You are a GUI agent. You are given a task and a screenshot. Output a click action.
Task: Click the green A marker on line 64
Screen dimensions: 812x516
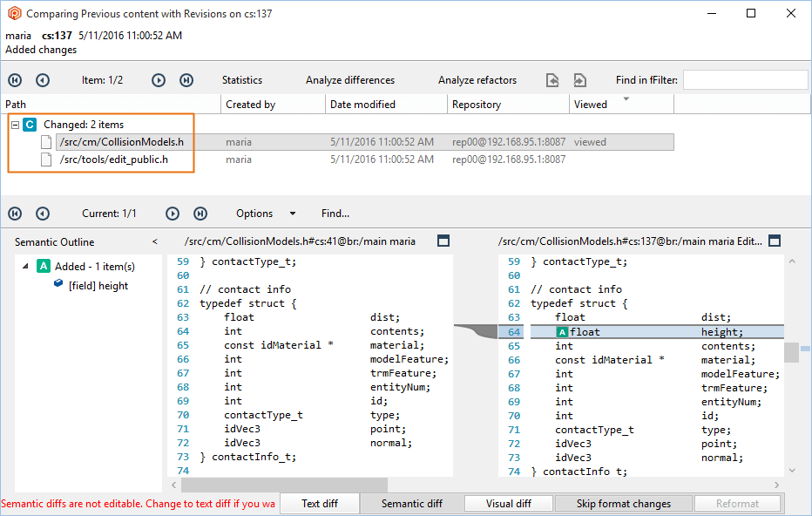pos(562,332)
